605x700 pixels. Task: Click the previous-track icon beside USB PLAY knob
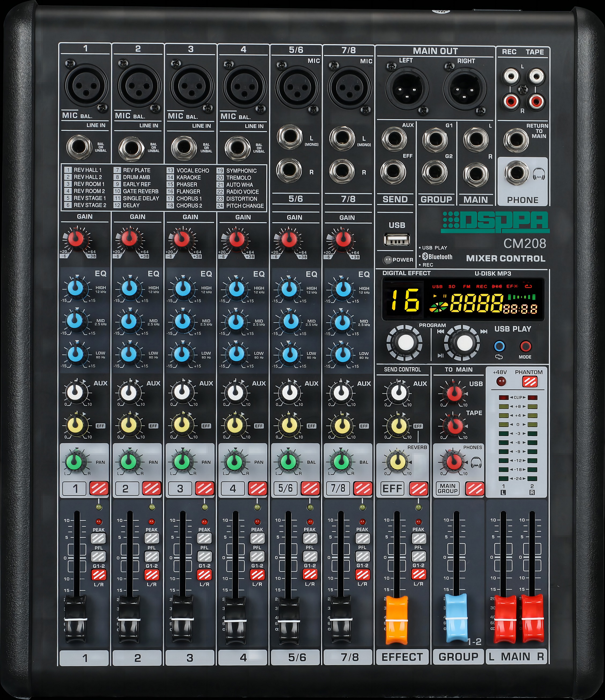(x=440, y=331)
